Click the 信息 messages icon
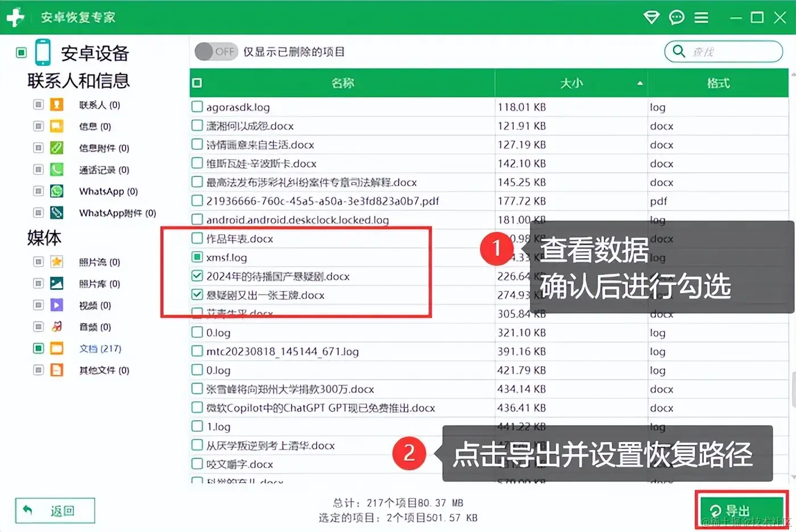 click(57, 126)
